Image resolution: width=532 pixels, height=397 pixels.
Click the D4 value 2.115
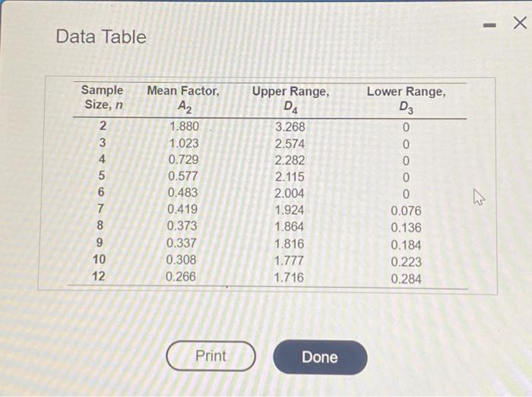[x=290, y=177]
